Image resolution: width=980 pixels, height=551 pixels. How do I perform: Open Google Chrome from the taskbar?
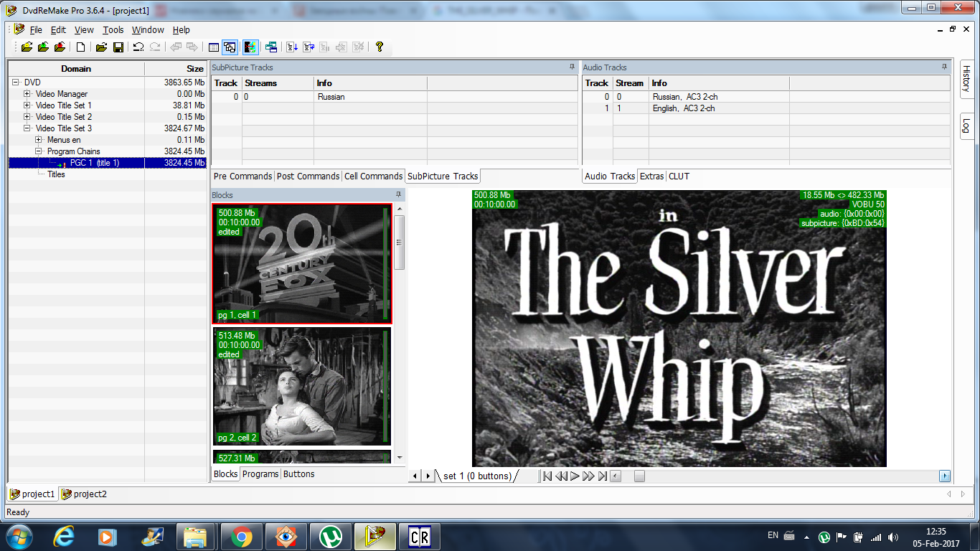[242, 537]
